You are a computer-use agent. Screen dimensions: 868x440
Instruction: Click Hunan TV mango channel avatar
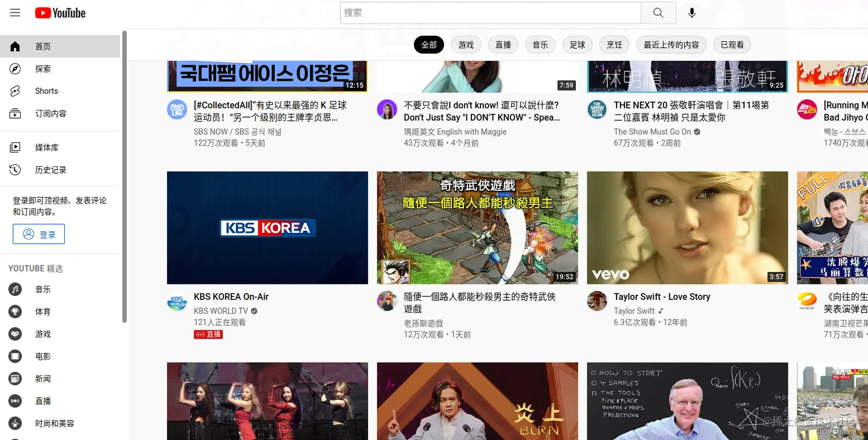[x=807, y=301]
